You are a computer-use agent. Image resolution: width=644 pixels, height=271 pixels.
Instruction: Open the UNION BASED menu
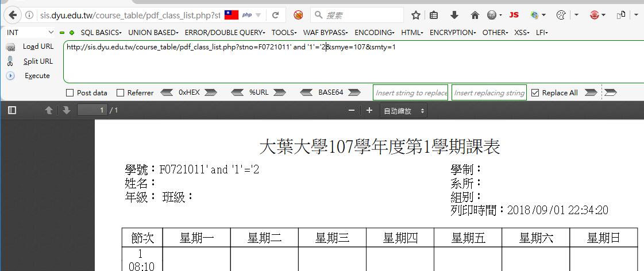[153, 32]
